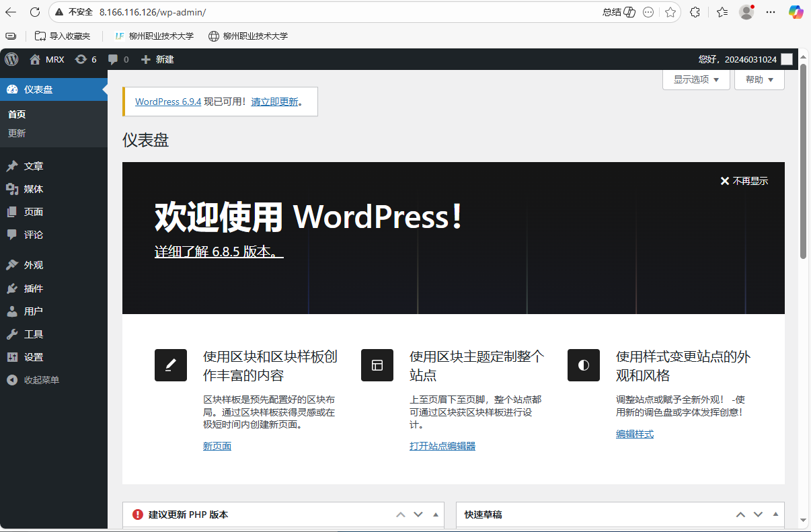The width and height of the screenshot is (811, 532).
Task: Open the Copilot icon in browser toolbar
Action: 796,12
